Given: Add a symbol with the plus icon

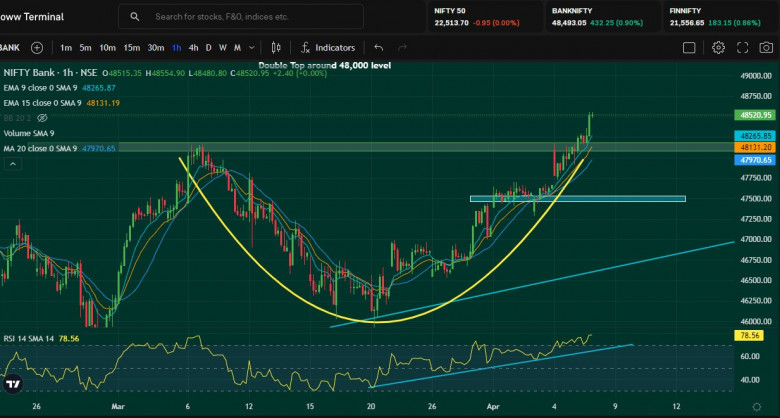Looking at the screenshot, I should pyautogui.click(x=37, y=48).
